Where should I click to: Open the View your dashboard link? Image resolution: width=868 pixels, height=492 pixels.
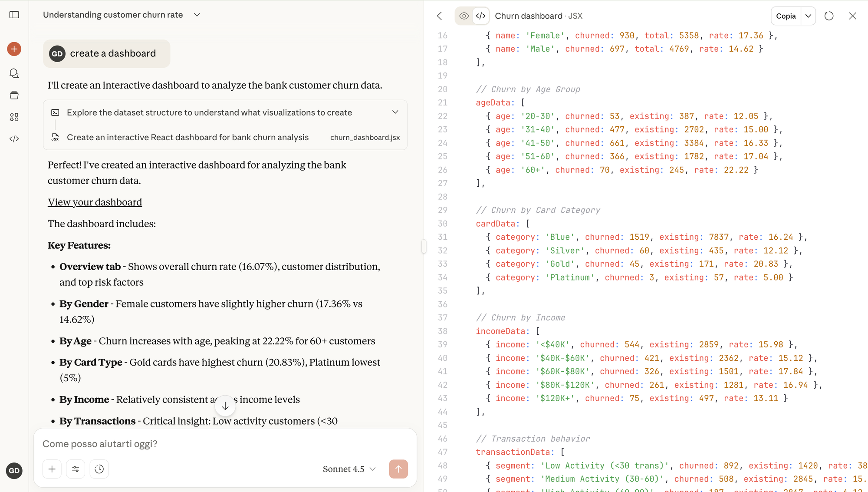(x=95, y=202)
